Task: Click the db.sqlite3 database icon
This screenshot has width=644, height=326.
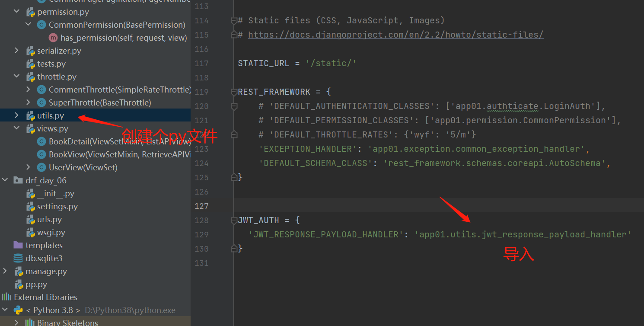Action: point(18,258)
